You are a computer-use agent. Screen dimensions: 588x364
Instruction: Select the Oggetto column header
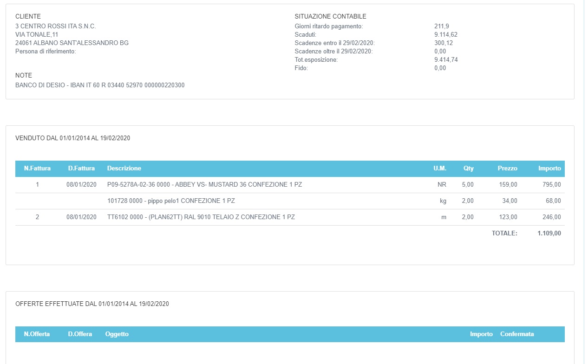(117, 334)
